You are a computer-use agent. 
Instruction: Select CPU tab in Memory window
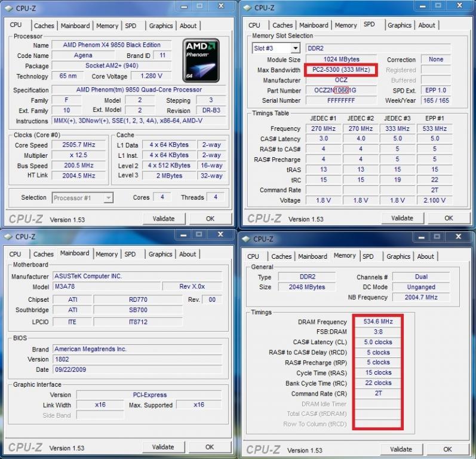pos(253,256)
